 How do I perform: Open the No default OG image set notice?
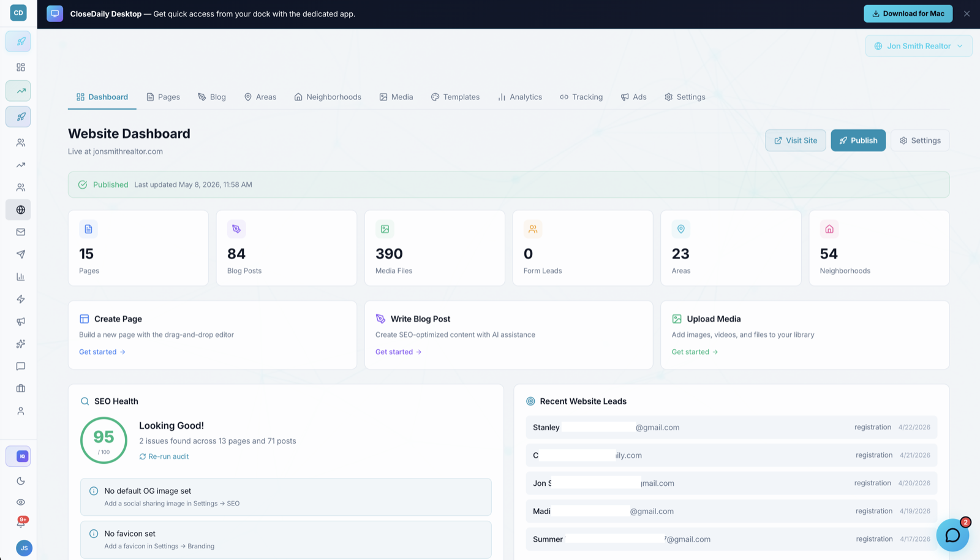pos(286,497)
